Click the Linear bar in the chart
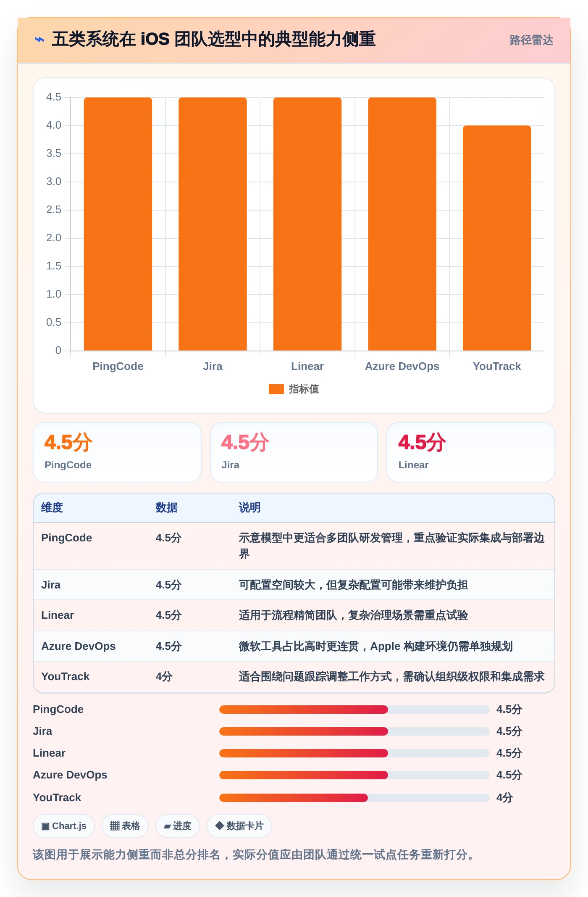 (x=307, y=224)
